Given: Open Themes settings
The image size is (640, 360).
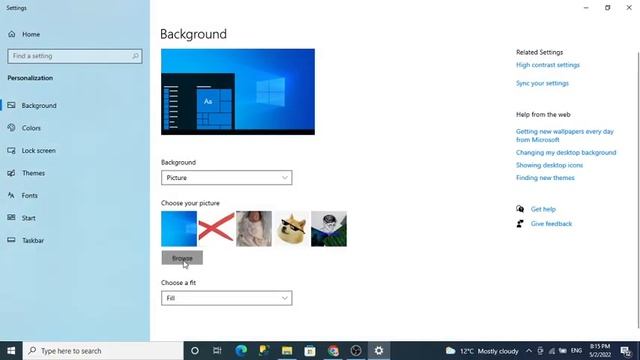Looking at the screenshot, I should [x=33, y=173].
